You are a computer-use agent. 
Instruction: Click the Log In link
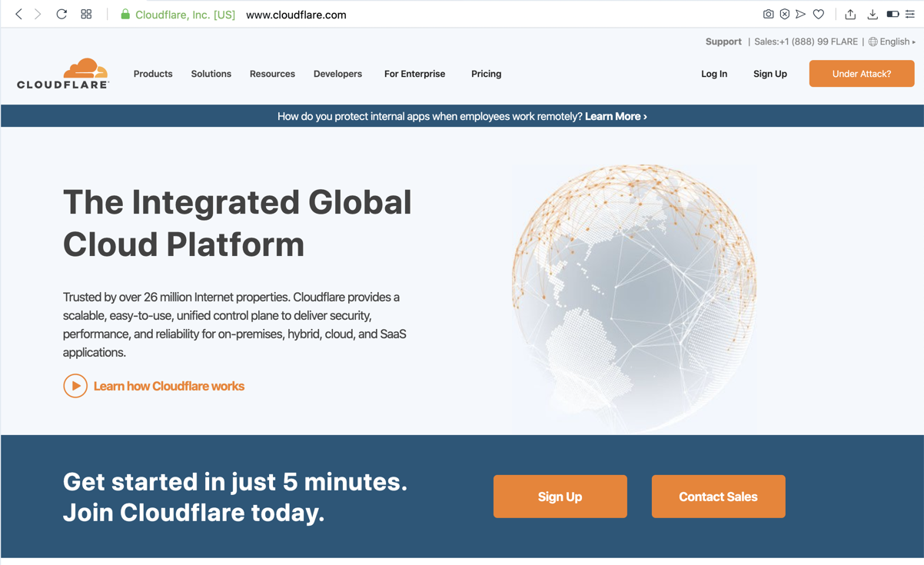coord(714,74)
